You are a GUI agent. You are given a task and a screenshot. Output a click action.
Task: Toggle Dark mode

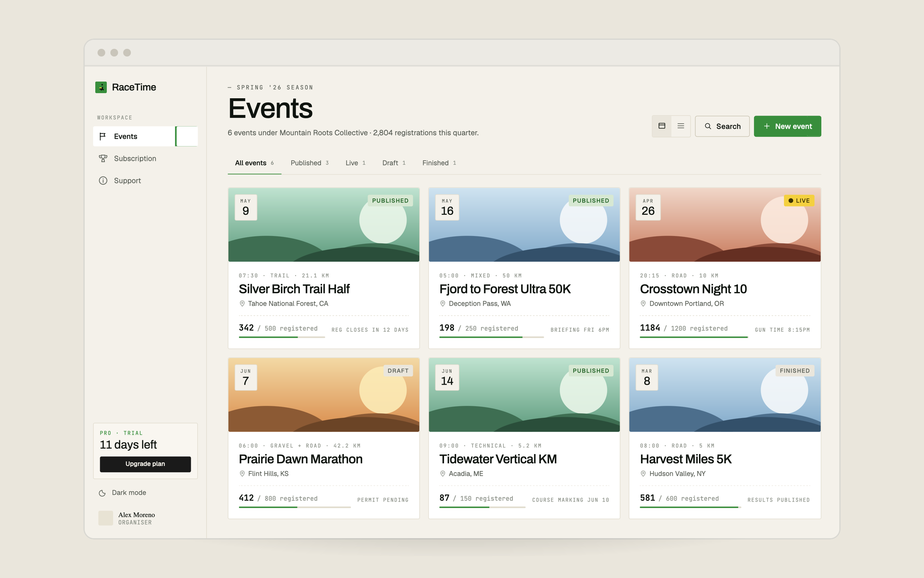coord(122,493)
